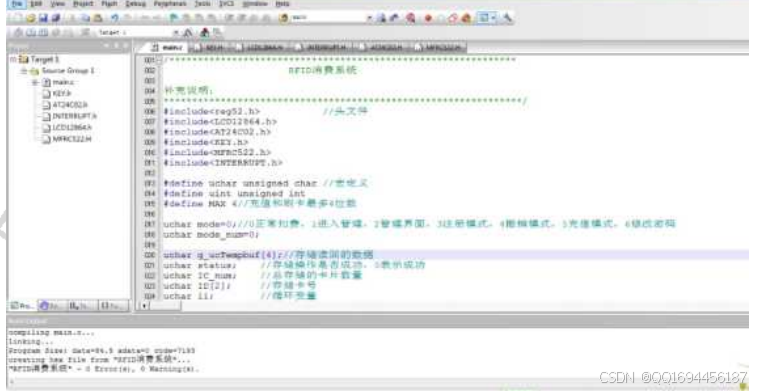
Task: Click the Copy toolbar icon
Action: coord(85,18)
